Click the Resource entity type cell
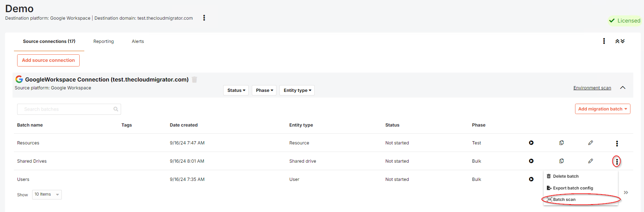 click(x=299, y=143)
